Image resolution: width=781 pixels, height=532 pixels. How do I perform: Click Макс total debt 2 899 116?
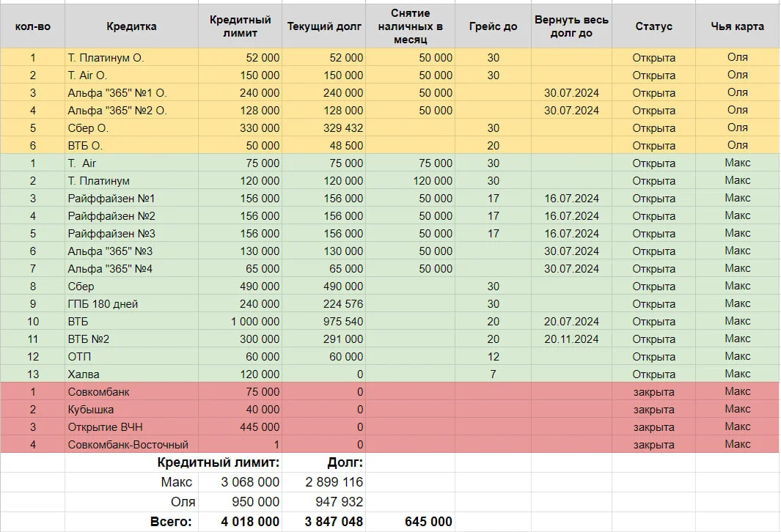tap(323, 482)
